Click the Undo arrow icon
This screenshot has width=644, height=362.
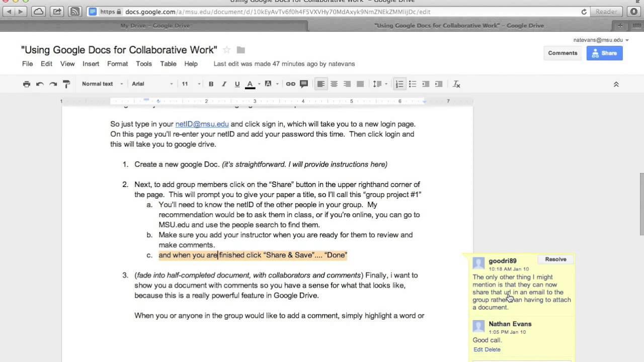pyautogui.click(x=40, y=84)
